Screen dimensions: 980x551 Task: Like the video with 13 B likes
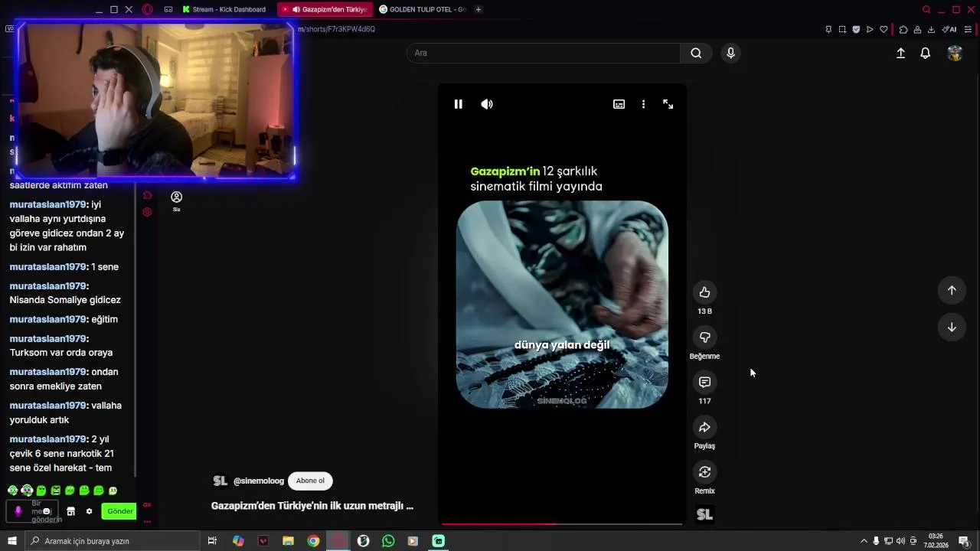pyautogui.click(x=704, y=292)
